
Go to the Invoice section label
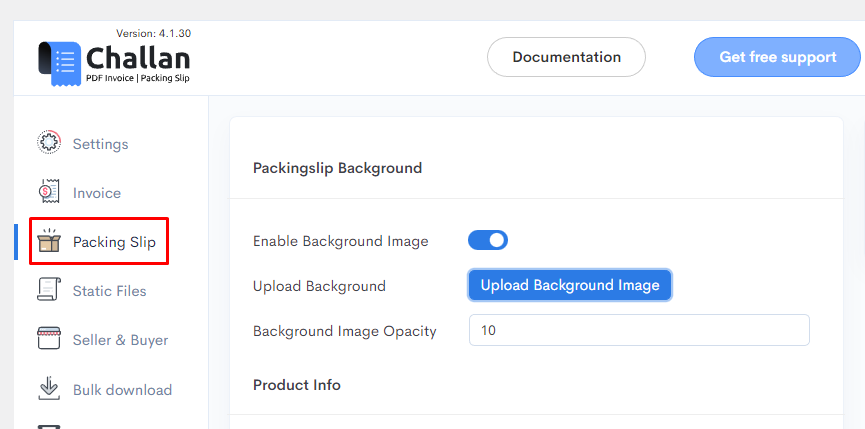(x=97, y=193)
